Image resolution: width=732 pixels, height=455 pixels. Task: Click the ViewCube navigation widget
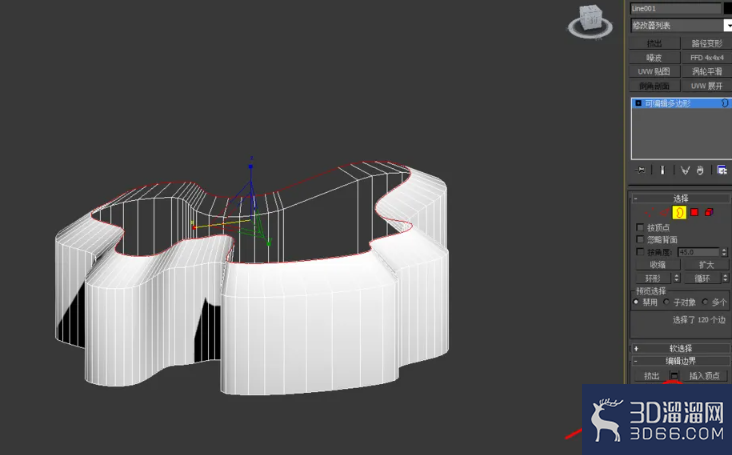590,21
